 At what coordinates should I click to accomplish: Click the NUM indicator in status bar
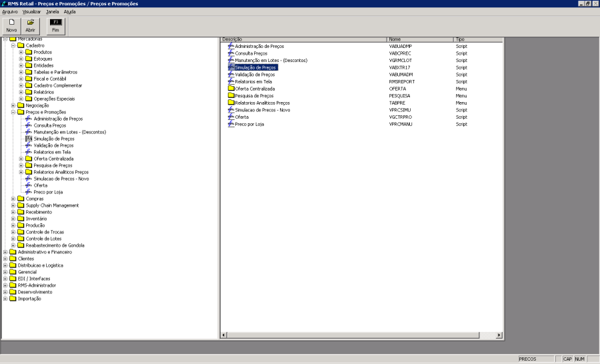click(x=580, y=359)
